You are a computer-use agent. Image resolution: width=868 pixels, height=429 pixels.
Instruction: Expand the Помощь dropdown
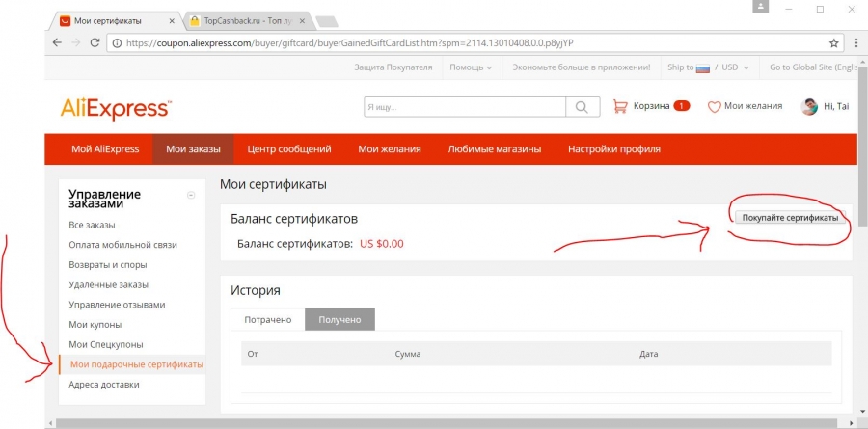point(470,67)
